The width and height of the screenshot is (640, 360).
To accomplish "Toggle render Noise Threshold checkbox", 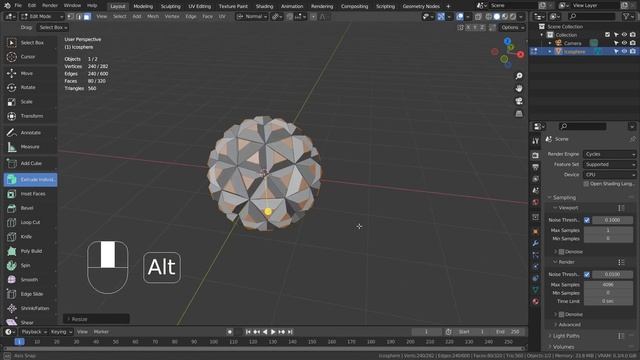I will tap(587, 274).
